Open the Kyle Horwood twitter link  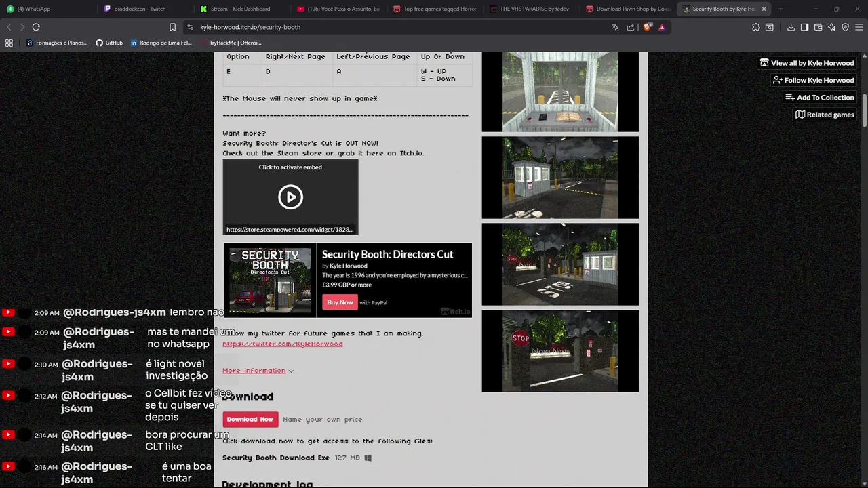(282, 344)
